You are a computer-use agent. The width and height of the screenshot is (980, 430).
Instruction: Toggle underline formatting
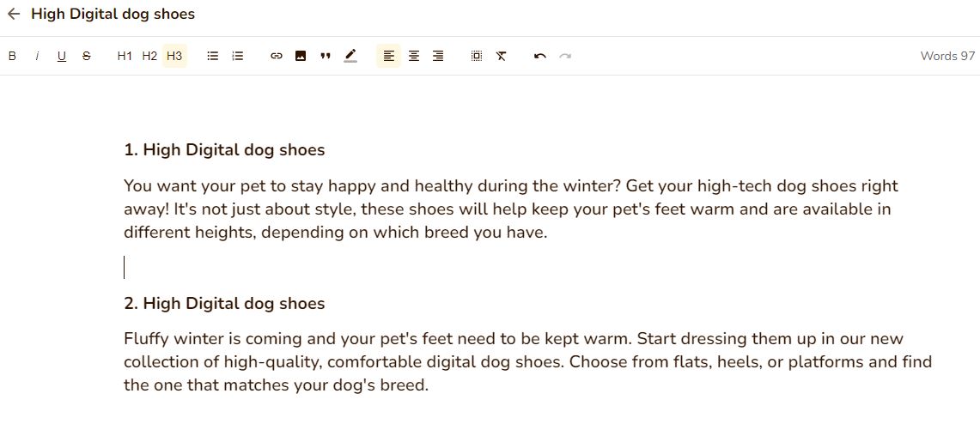[x=62, y=56]
